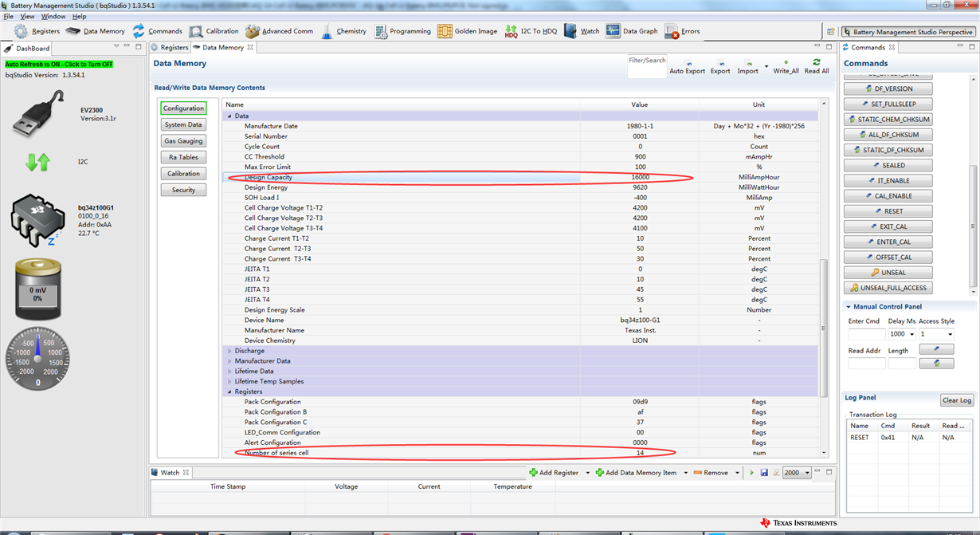Open the Calibration toolbar item
This screenshot has height=535, width=980.
[214, 31]
